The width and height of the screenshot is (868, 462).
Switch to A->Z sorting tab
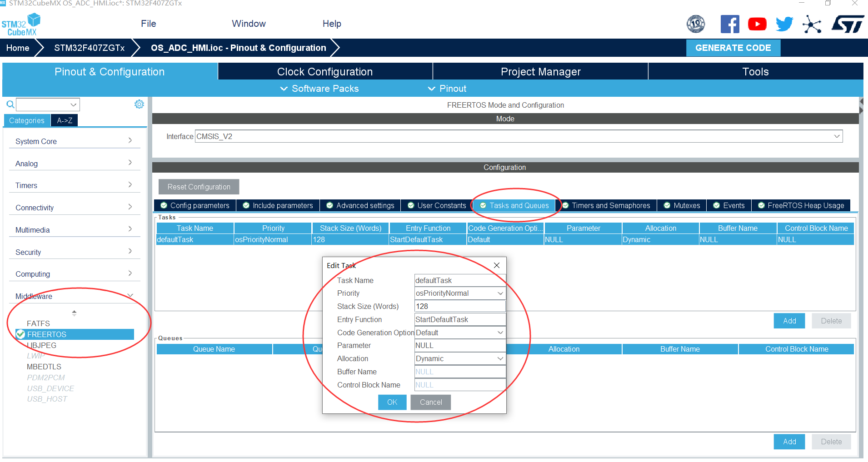click(65, 120)
